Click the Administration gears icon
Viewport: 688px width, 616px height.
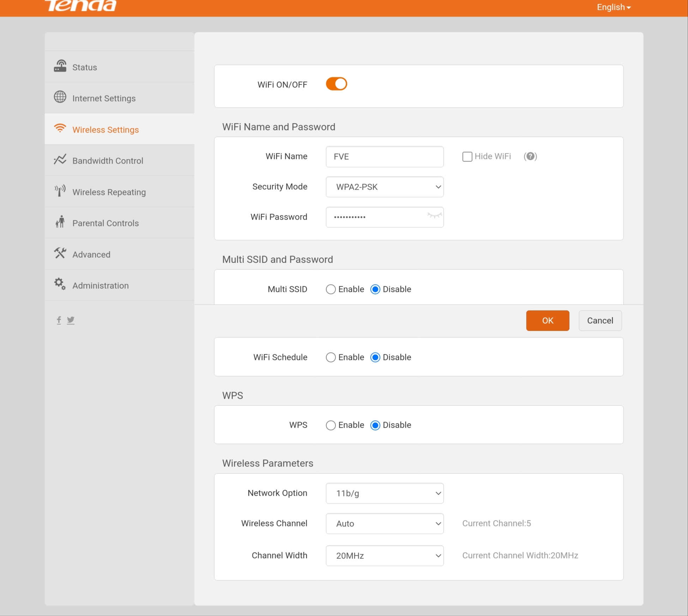pos(60,284)
